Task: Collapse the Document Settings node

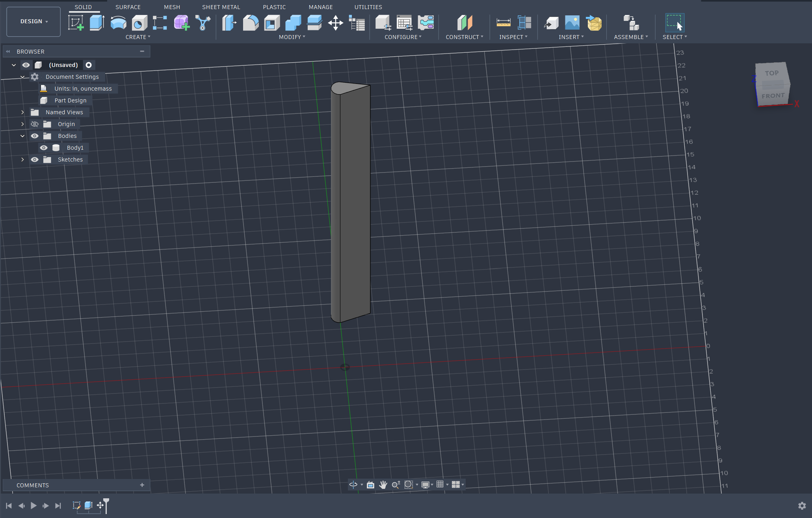Action: click(x=22, y=77)
